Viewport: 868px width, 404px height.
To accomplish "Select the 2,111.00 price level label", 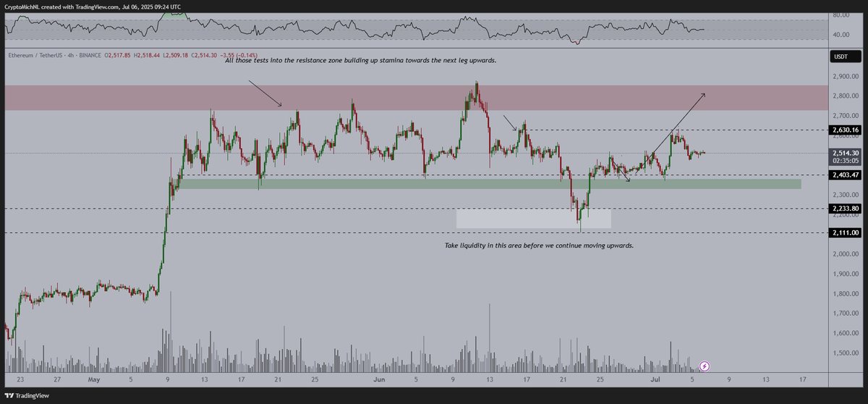I will 845,232.
